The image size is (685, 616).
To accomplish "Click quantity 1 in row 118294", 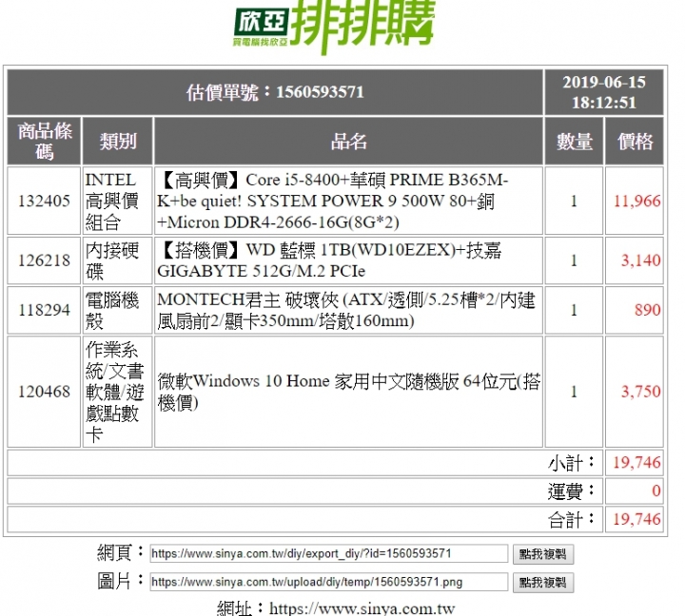I will tap(574, 310).
